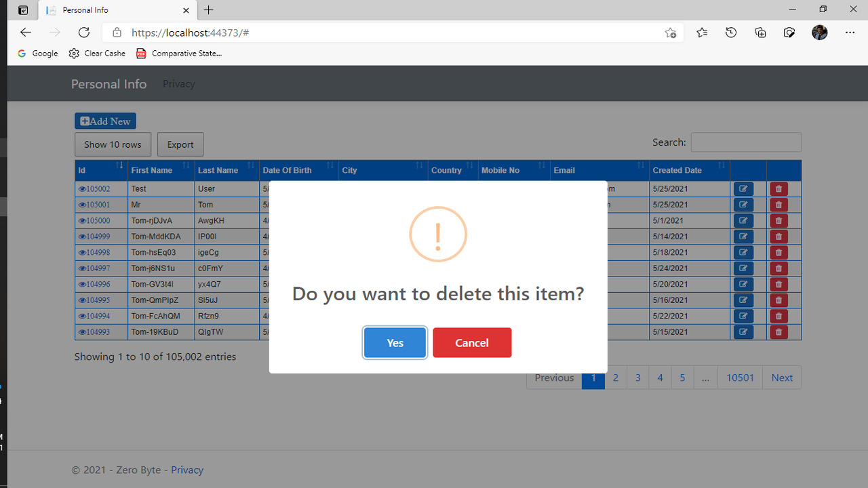Click inside the Search field
This screenshot has height=488, width=868.
tap(746, 142)
